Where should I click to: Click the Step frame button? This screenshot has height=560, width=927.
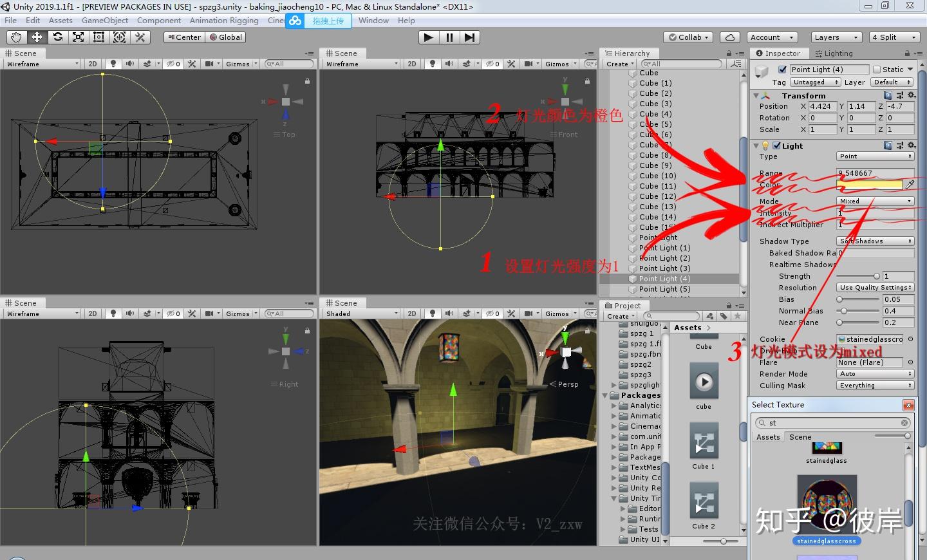(x=470, y=37)
